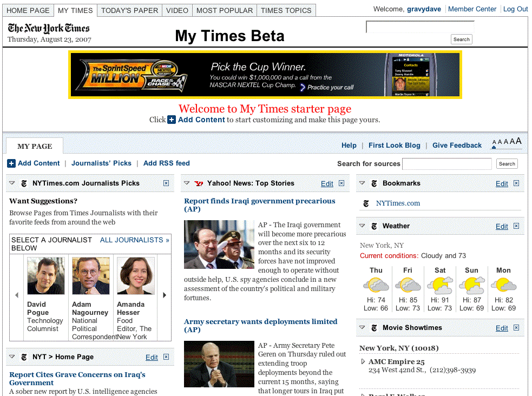Click the blue plus Add Content icon
Screen dimensions: 532x396
point(11,163)
